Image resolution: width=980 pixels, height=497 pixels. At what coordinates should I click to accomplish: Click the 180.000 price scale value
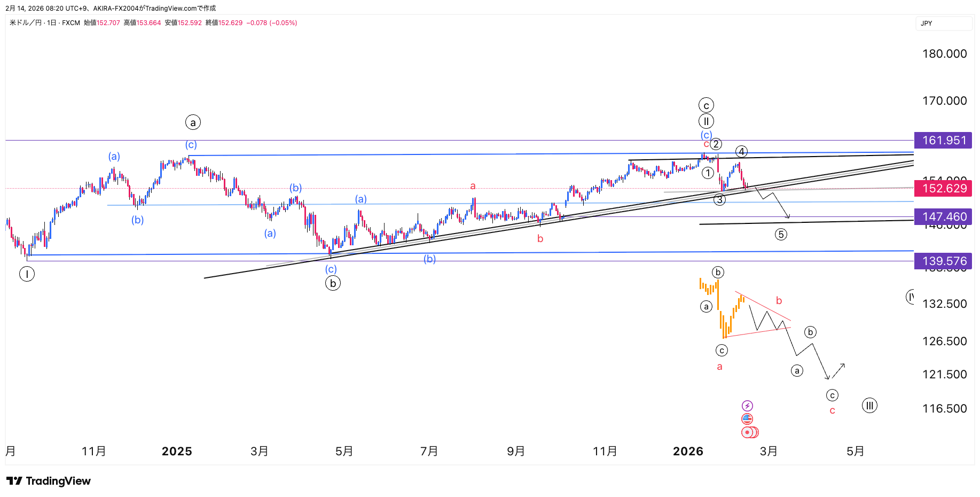(x=944, y=54)
